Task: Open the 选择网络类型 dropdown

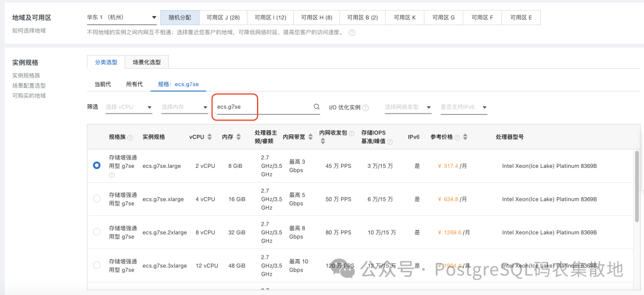Action: 408,107
